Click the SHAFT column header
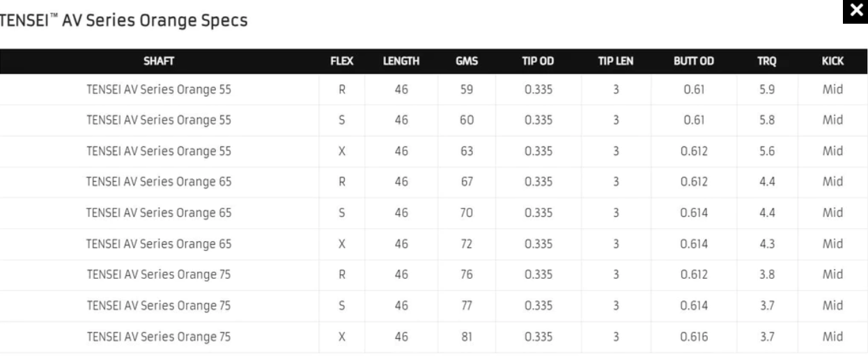The height and width of the screenshot is (357, 868). tap(159, 61)
